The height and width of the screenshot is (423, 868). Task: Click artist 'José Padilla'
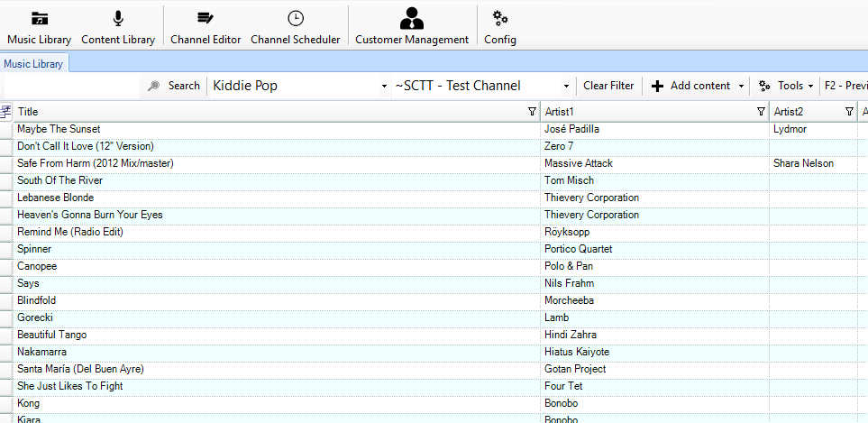(571, 129)
